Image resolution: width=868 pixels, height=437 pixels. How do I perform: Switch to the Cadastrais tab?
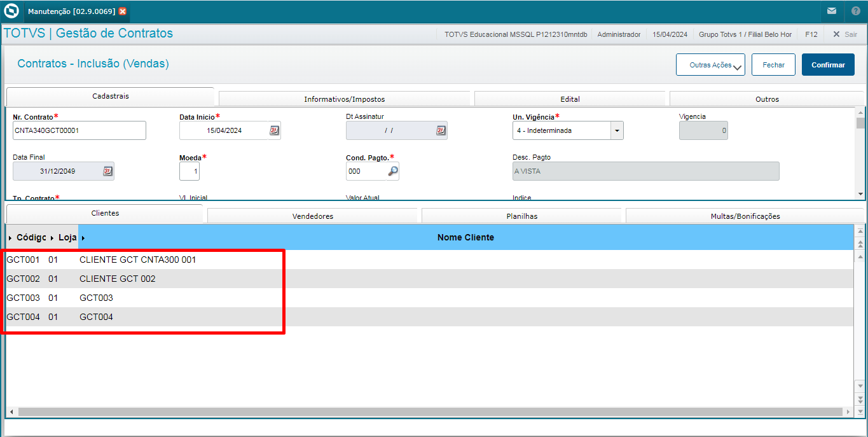tap(110, 96)
